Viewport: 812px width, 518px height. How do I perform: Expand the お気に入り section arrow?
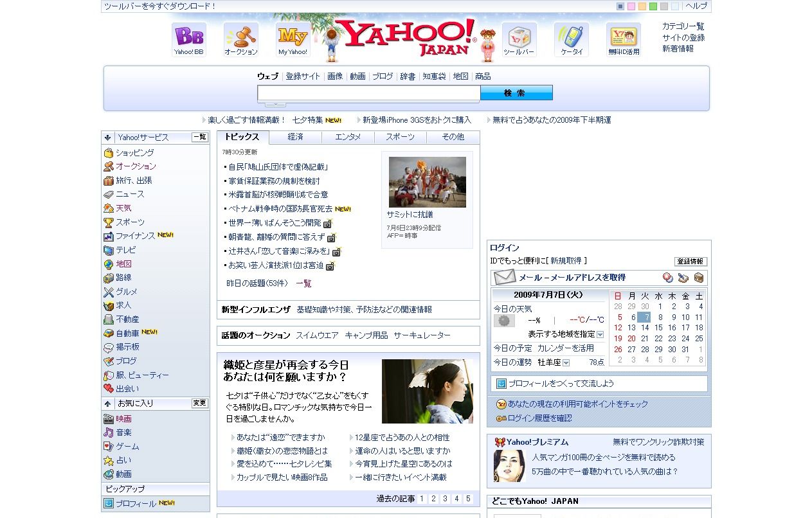tap(108, 404)
